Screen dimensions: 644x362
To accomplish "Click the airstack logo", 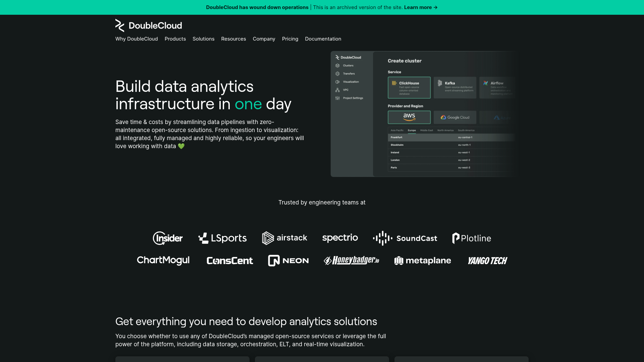I will tap(284, 238).
